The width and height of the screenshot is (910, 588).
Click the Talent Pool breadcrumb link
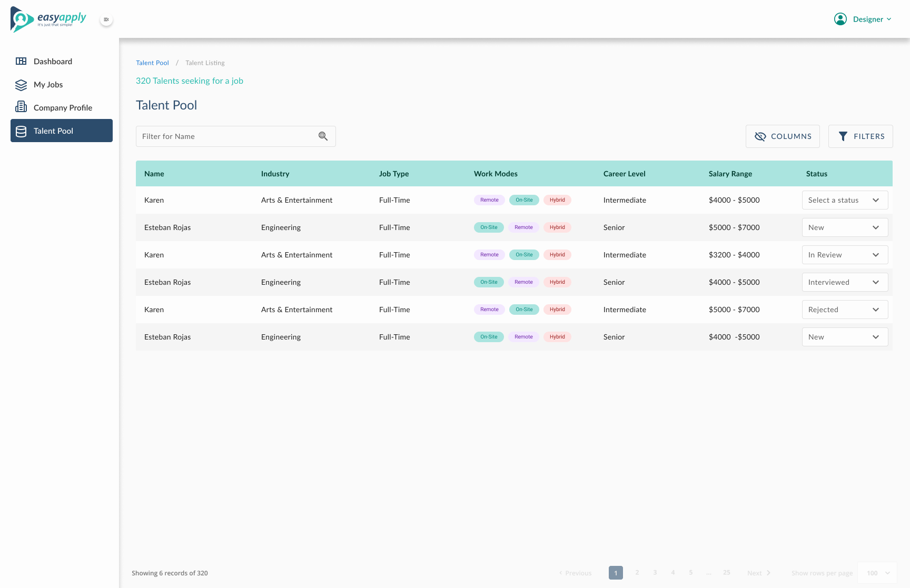click(x=152, y=63)
